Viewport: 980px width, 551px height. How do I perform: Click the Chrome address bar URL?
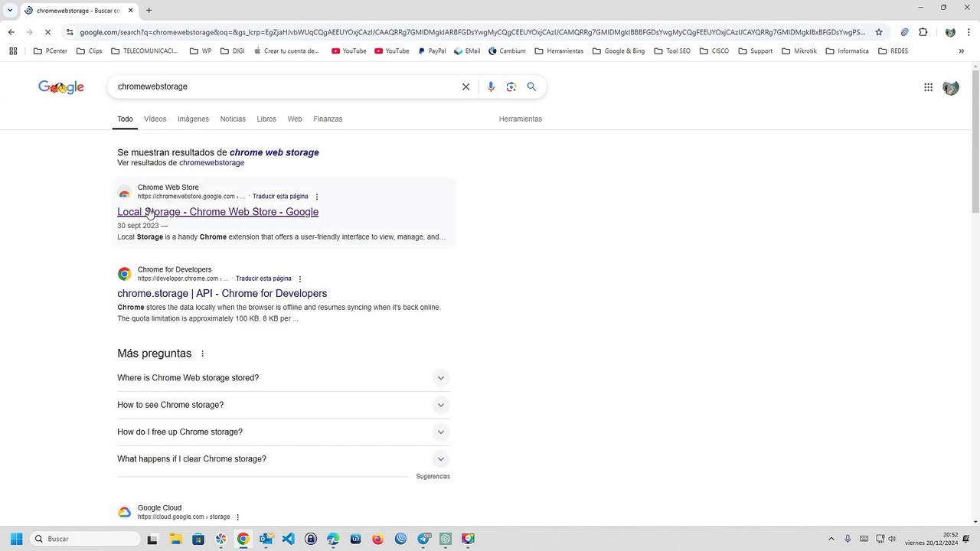472,32
